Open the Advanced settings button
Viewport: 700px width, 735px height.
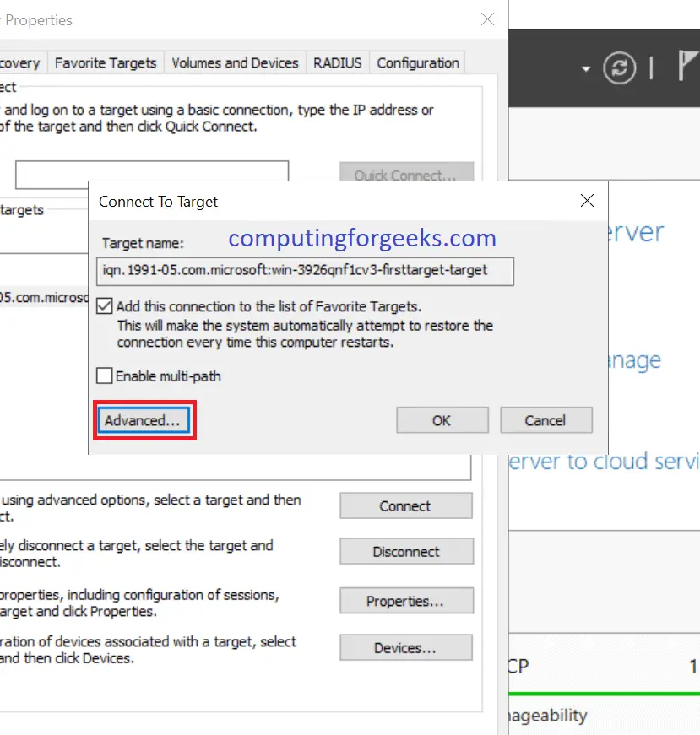[144, 420]
